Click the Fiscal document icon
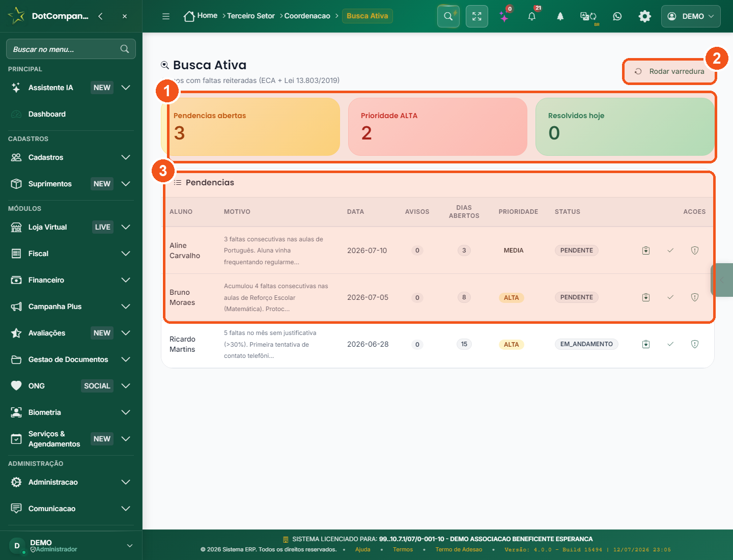Viewport: 733px width, 560px height. click(16, 254)
